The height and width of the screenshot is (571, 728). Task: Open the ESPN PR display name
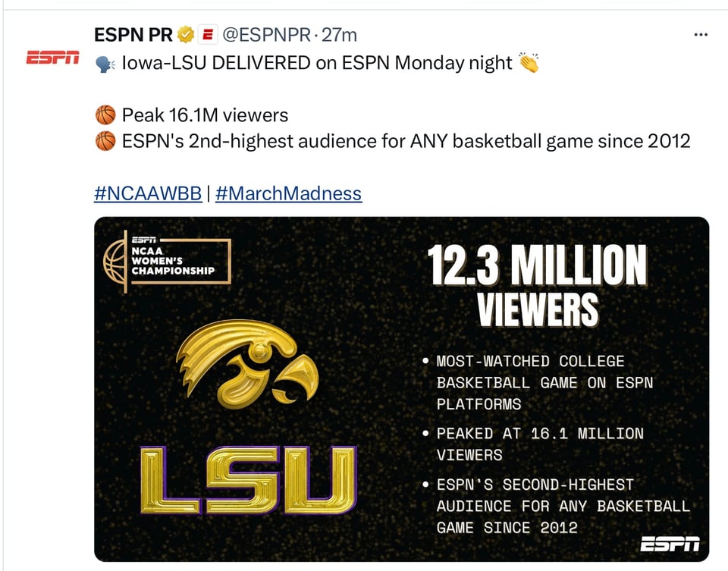(133, 35)
